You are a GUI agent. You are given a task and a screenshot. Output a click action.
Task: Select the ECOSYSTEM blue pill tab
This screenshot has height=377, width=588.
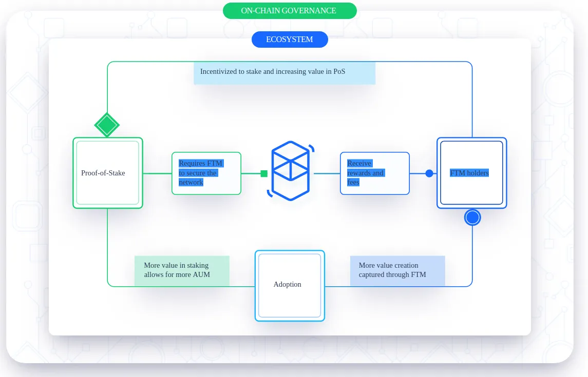tap(290, 39)
